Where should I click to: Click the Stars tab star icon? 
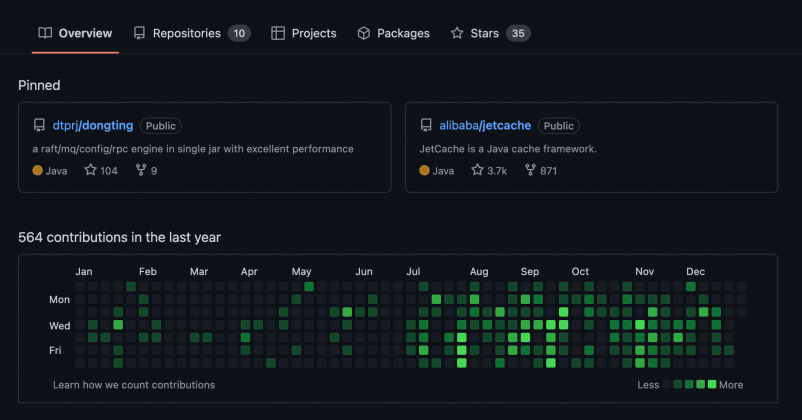[x=457, y=33]
